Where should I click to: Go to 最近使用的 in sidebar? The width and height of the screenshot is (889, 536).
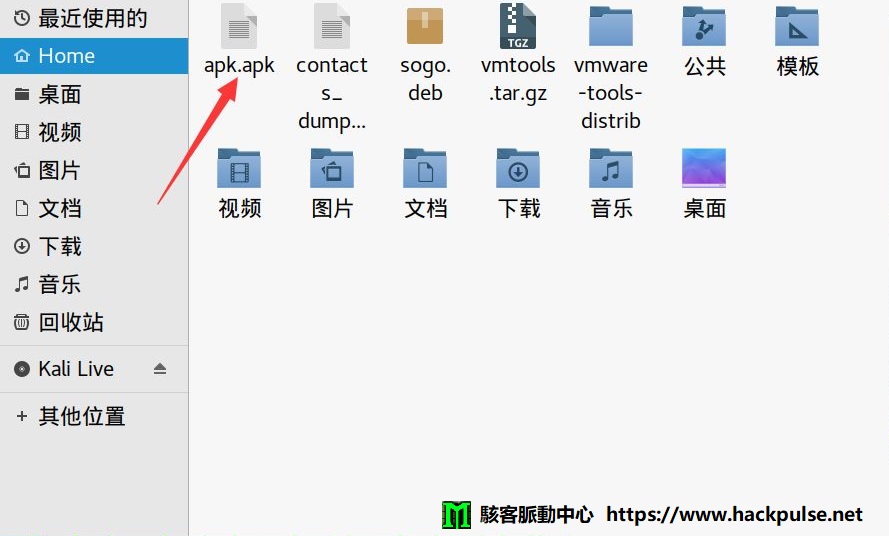click(x=92, y=18)
